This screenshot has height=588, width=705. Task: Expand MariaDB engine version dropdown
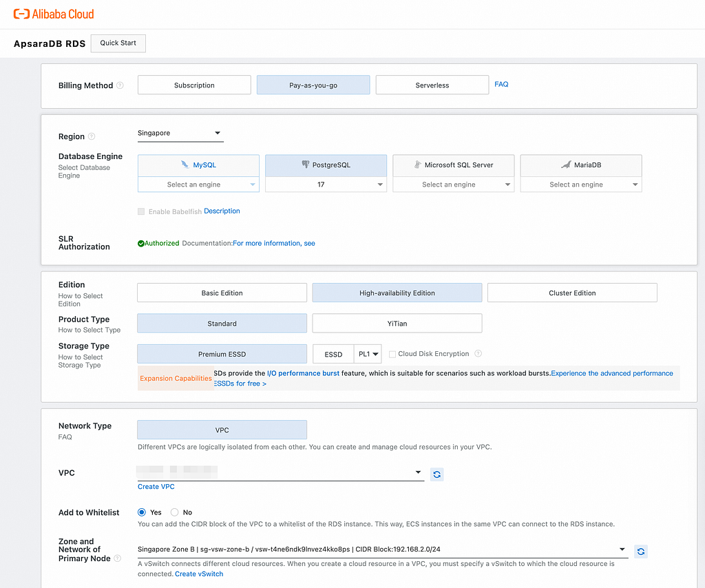pyautogui.click(x=581, y=185)
